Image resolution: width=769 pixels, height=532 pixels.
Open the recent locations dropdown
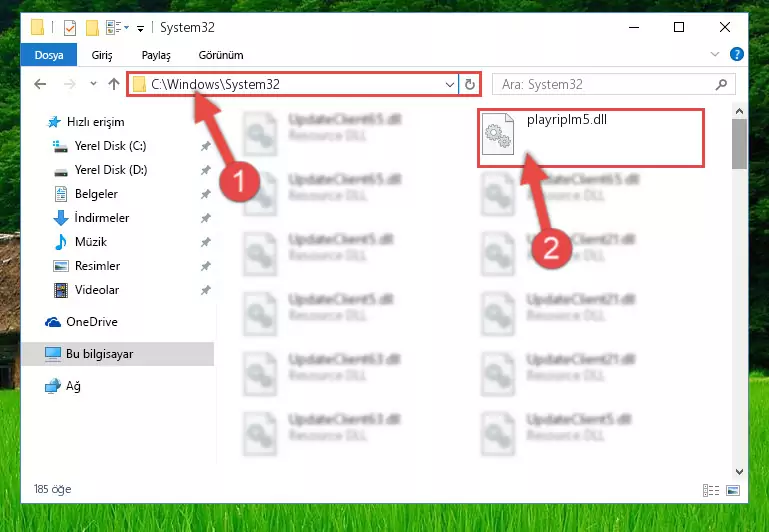click(93, 84)
